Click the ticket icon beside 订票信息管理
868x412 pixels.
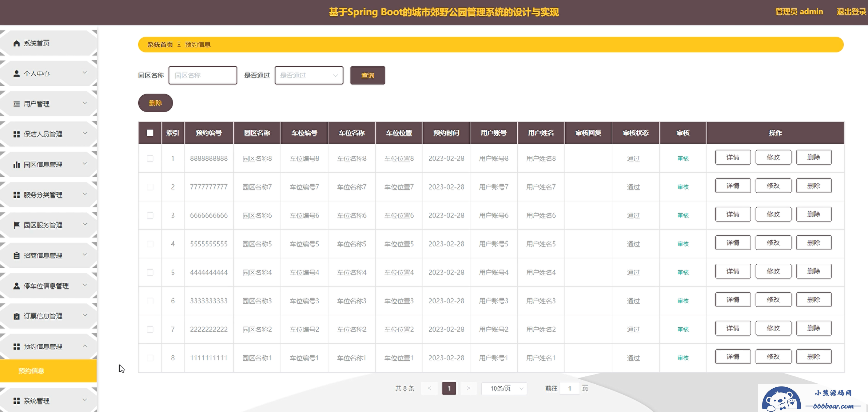(17, 316)
